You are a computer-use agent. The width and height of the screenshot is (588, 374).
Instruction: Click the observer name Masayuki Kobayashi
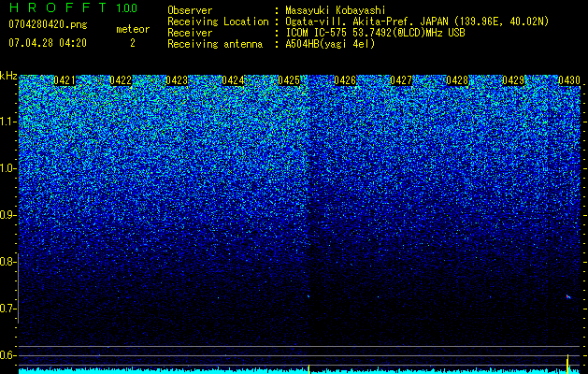pyautogui.click(x=336, y=10)
